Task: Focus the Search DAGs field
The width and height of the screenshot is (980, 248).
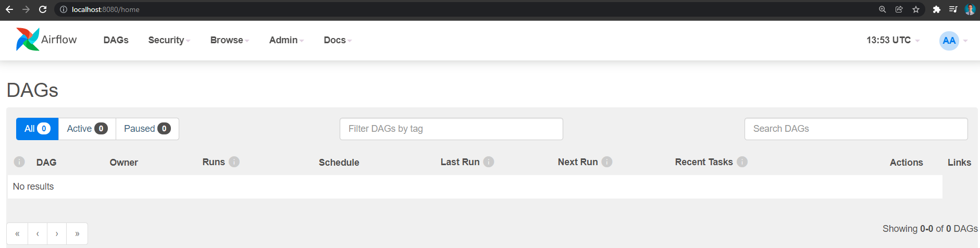Action: coord(855,129)
